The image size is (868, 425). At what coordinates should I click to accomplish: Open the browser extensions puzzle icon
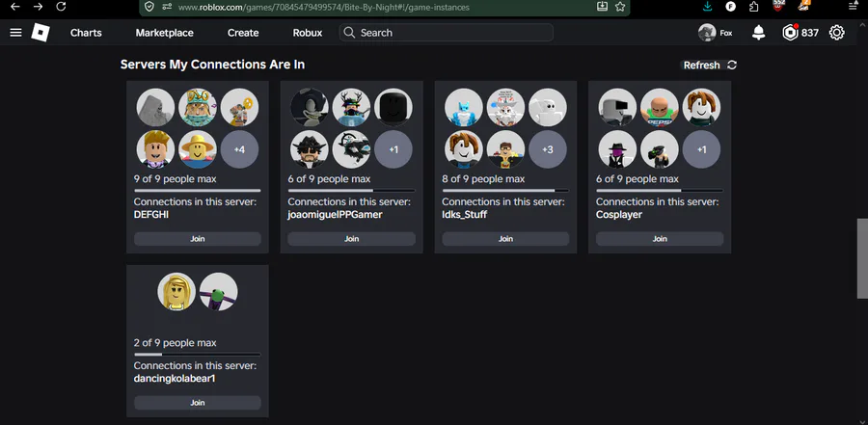753,7
